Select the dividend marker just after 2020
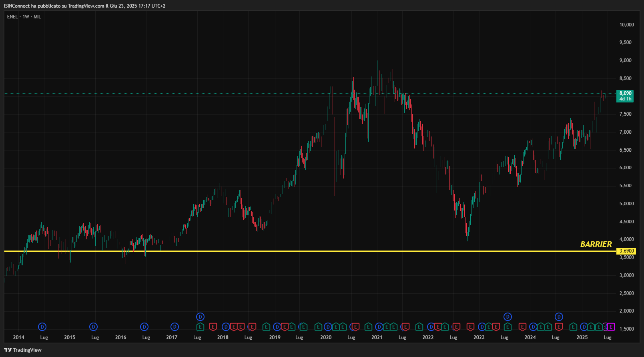644x357 pixels. 328,327
